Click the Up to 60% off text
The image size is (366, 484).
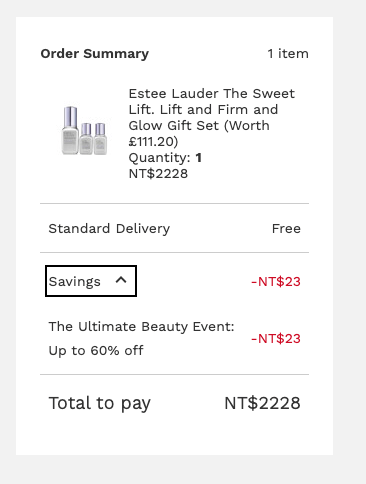(96, 351)
